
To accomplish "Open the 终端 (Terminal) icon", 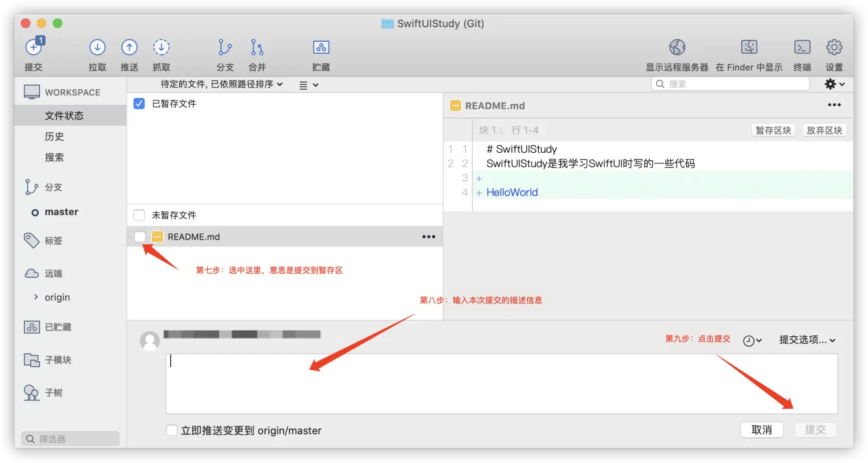I will click(x=802, y=47).
